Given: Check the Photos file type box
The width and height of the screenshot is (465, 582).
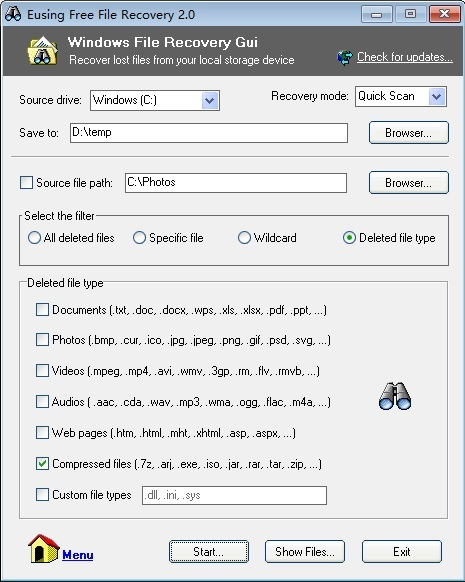Looking at the screenshot, I should [x=42, y=340].
